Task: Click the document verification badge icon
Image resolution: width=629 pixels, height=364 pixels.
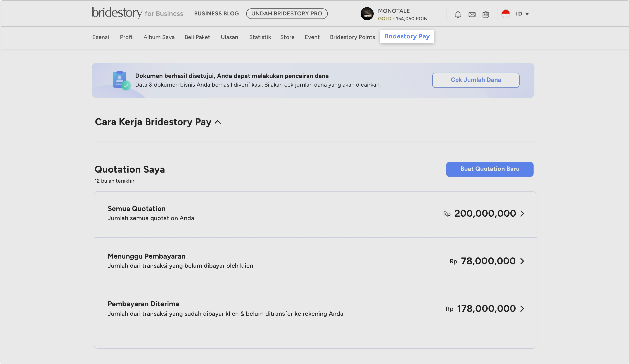Action: (x=120, y=80)
